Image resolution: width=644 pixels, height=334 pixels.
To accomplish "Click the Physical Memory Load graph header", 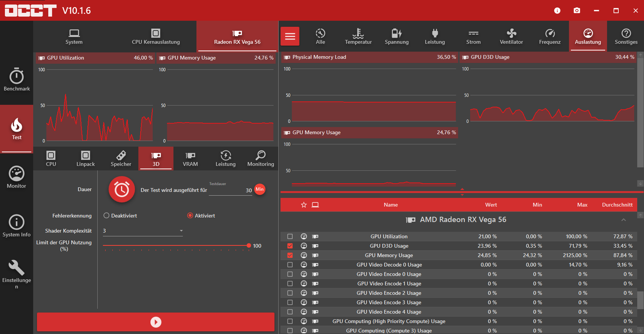I will click(x=370, y=57).
